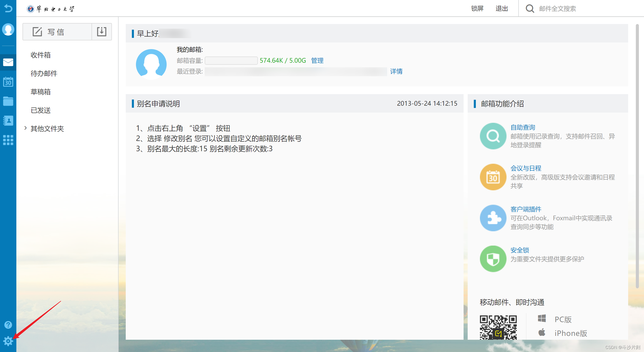Click the mailbox capacity progress bar
644x352 pixels.
coord(231,60)
